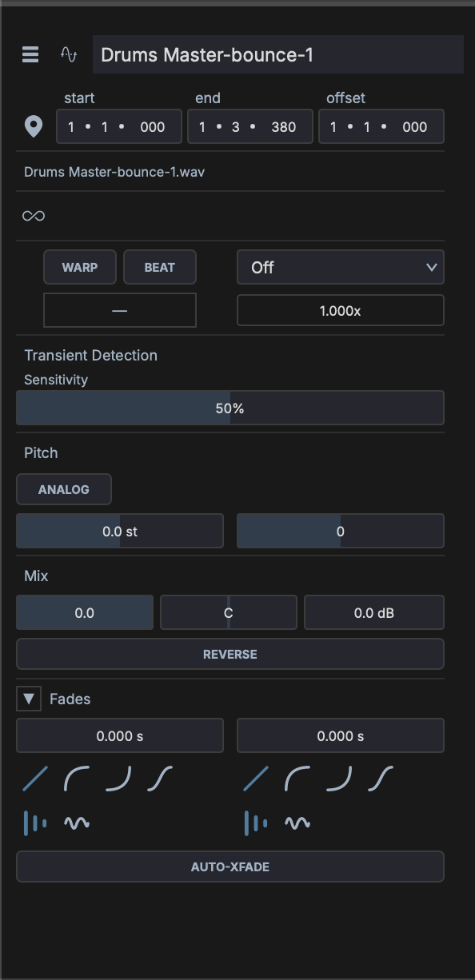
Task: Click the Drums Master-bounce-1 name field
Action: (277, 54)
